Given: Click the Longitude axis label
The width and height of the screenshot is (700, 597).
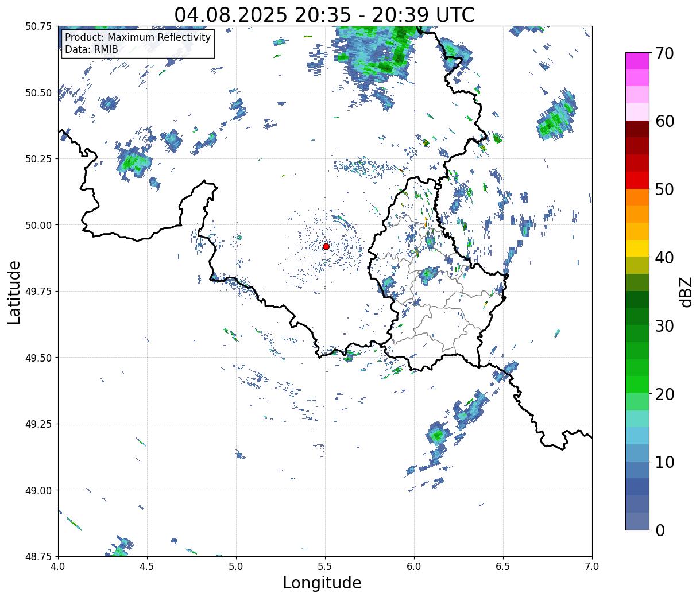Looking at the screenshot, I should (322, 583).
